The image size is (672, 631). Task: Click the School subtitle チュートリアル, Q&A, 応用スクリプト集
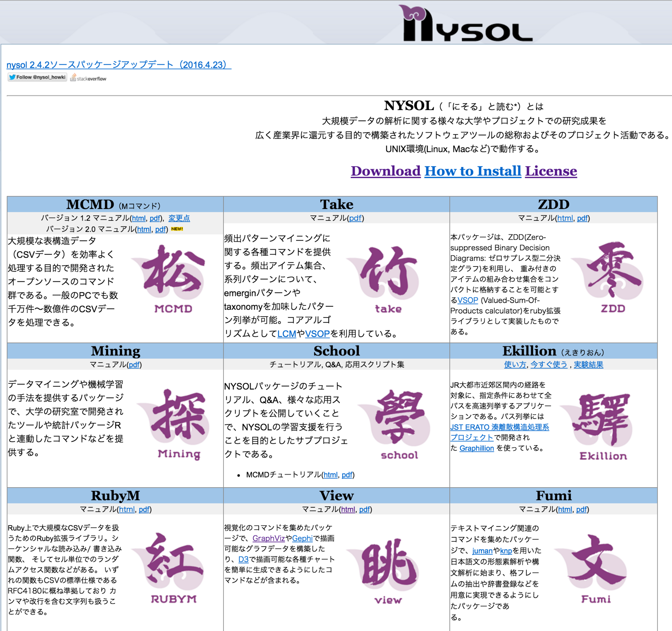[337, 364]
